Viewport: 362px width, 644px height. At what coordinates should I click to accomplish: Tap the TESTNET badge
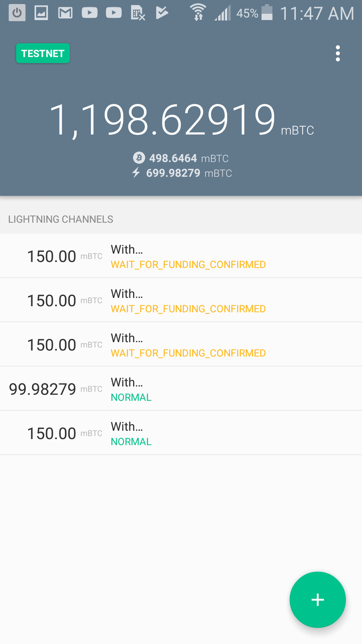43,54
